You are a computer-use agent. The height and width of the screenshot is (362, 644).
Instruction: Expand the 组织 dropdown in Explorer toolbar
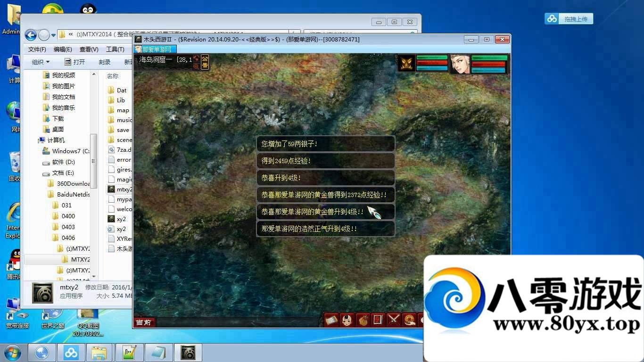pyautogui.click(x=41, y=62)
